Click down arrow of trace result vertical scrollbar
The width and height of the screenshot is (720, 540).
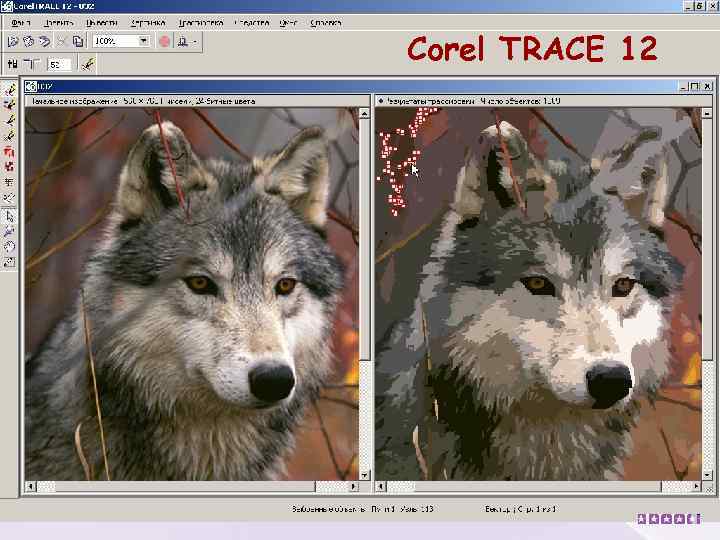(x=707, y=475)
